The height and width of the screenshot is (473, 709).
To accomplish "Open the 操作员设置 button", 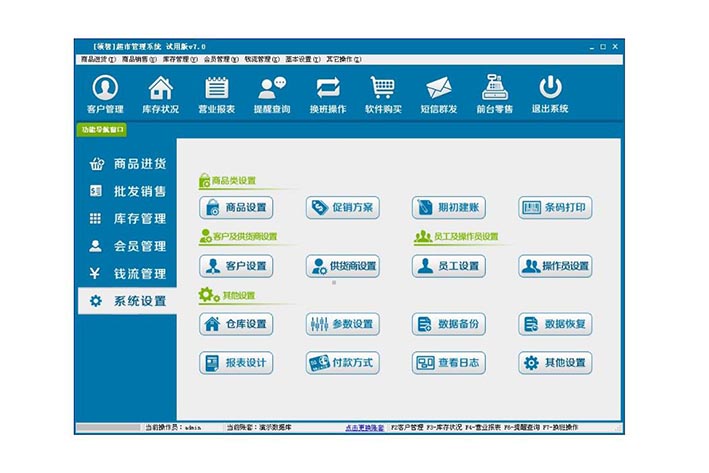I will coord(555,266).
